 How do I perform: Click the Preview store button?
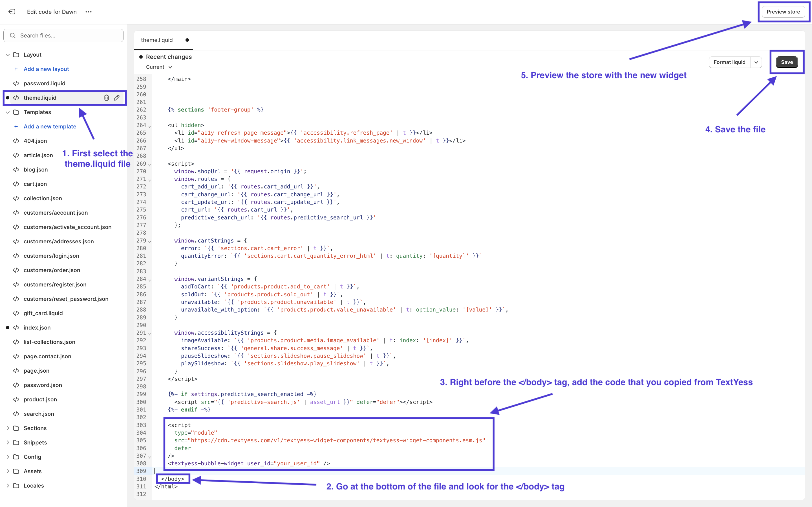pos(783,12)
